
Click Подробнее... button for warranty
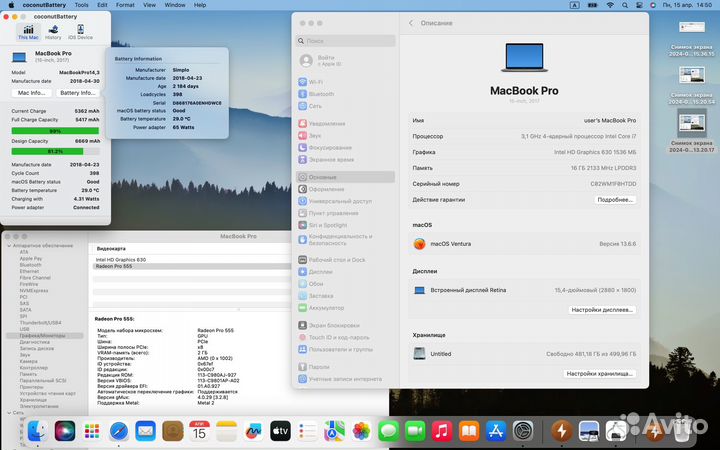coord(615,200)
